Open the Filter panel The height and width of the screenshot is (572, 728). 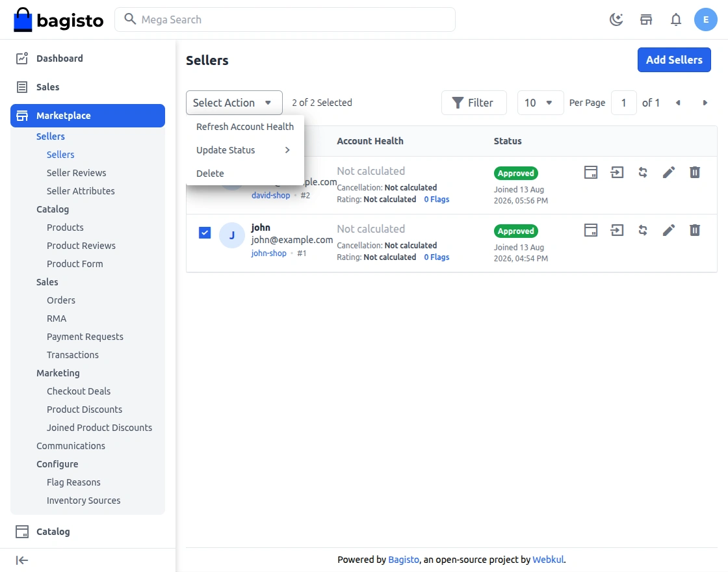pos(474,103)
